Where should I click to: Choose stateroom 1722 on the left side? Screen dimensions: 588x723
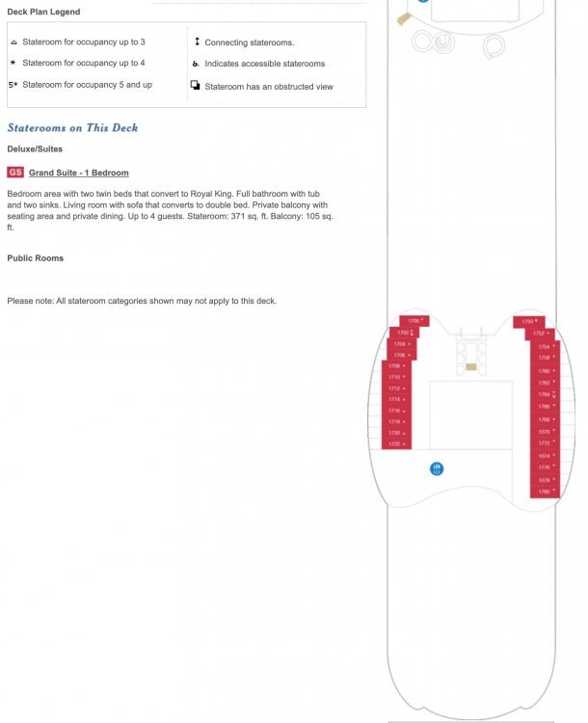coord(396,444)
